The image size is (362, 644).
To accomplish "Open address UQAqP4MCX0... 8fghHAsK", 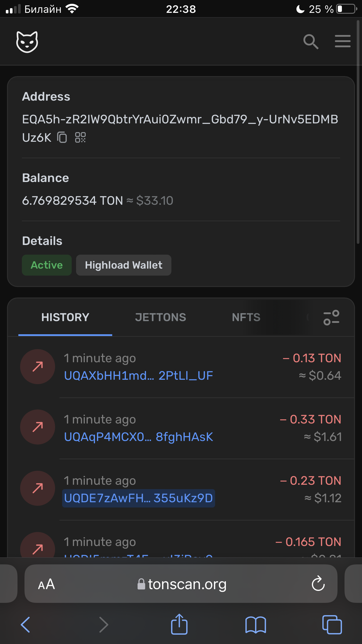I will click(138, 437).
